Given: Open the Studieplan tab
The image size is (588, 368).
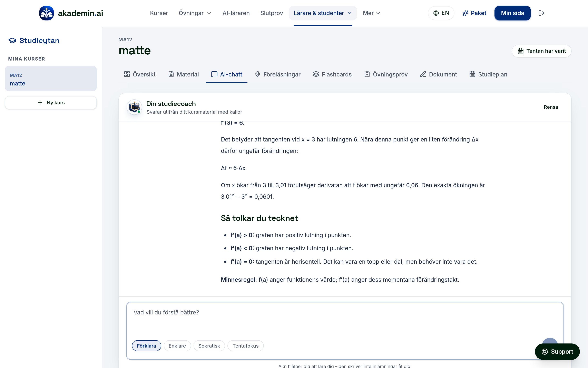Looking at the screenshot, I should pyautogui.click(x=488, y=74).
